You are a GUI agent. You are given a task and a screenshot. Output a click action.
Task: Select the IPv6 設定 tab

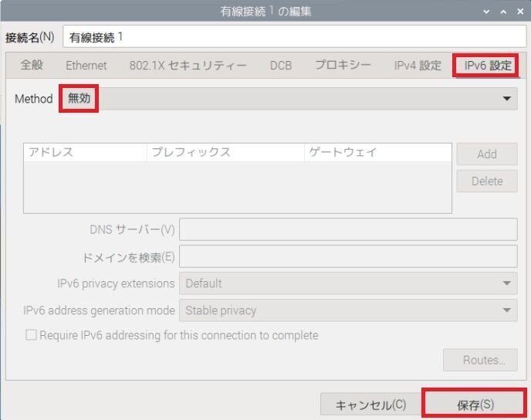(487, 66)
